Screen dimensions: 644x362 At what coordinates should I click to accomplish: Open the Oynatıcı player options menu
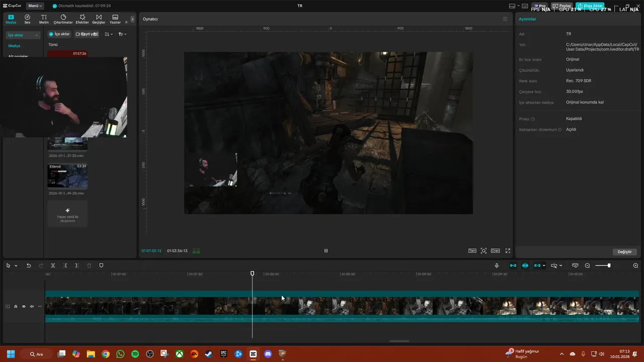point(505,19)
